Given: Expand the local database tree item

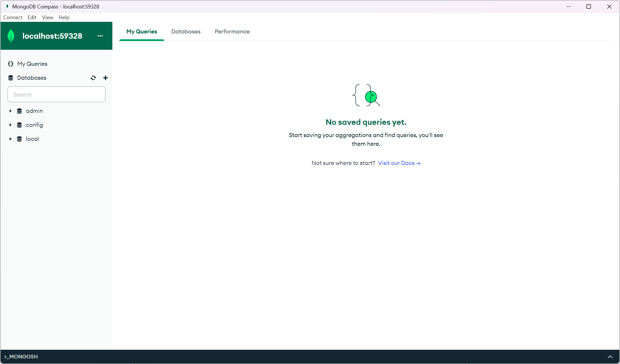Looking at the screenshot, I should click(11, 139).
